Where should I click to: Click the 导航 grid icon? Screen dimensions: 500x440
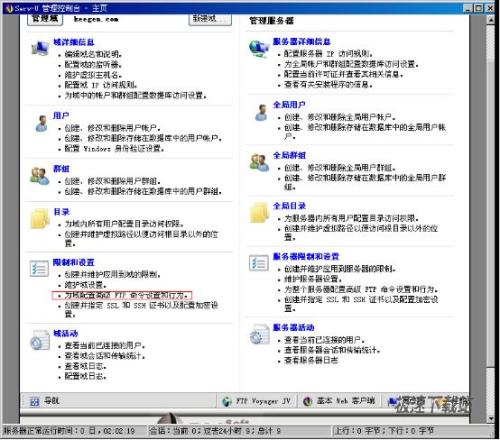34,401
